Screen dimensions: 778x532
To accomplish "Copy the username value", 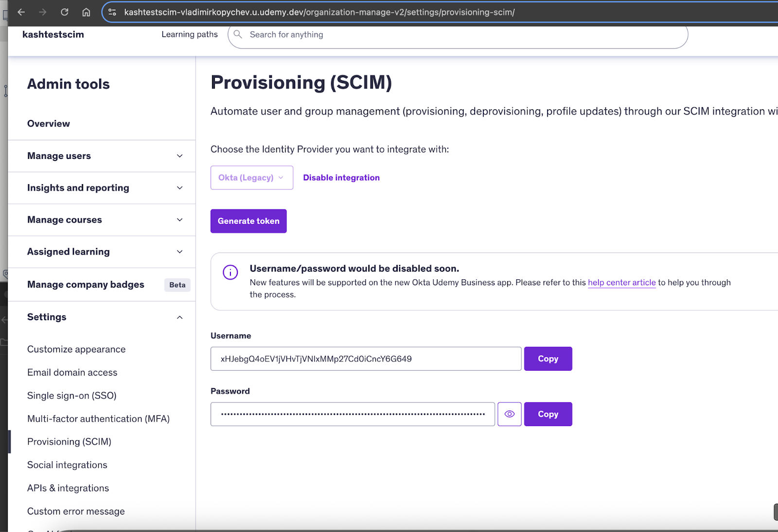I will [548, 359].
